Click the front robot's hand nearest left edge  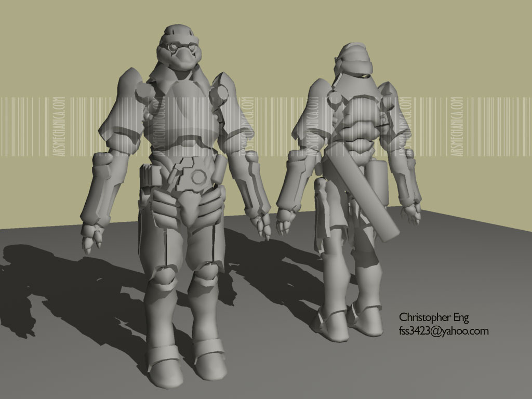94,235
